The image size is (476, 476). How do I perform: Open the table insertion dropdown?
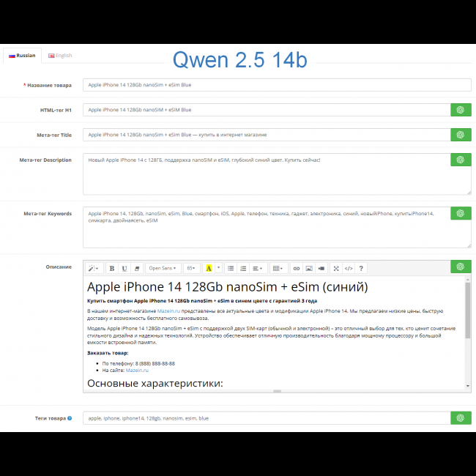(x=278, y=268)
